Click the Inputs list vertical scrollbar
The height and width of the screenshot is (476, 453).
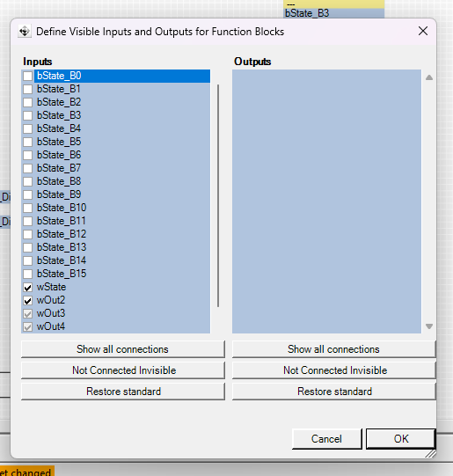point(218,196)
